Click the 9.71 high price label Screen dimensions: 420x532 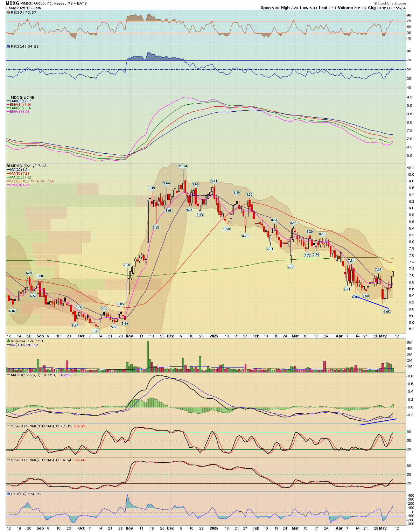coord(214,181)
